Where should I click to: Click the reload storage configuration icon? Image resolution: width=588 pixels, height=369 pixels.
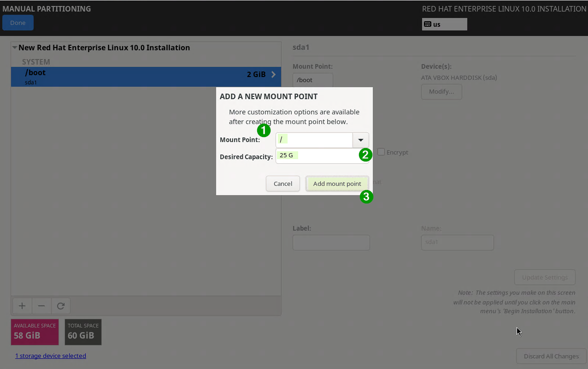[x=61, y=306]
